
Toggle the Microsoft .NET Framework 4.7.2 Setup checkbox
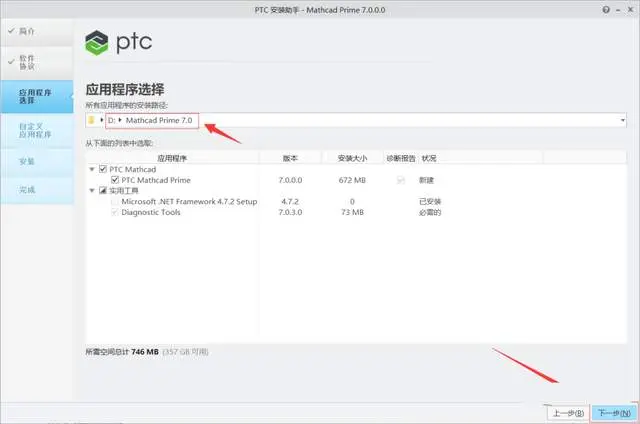pyautogui.click(x=115, y=201)
